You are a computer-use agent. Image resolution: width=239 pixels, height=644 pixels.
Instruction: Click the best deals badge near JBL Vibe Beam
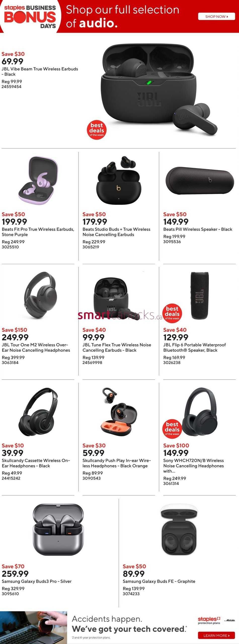coord(97,130)
